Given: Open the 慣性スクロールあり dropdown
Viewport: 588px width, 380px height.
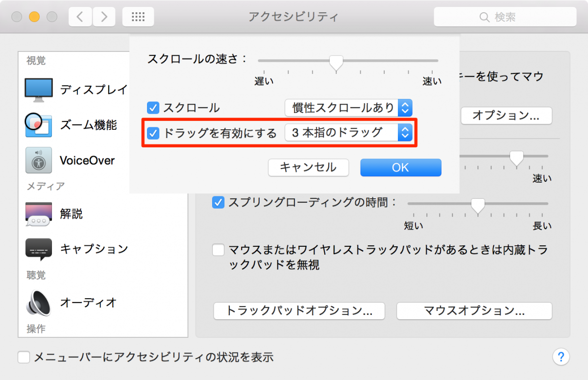Looking at the screenshot, I should coord(348,108).
